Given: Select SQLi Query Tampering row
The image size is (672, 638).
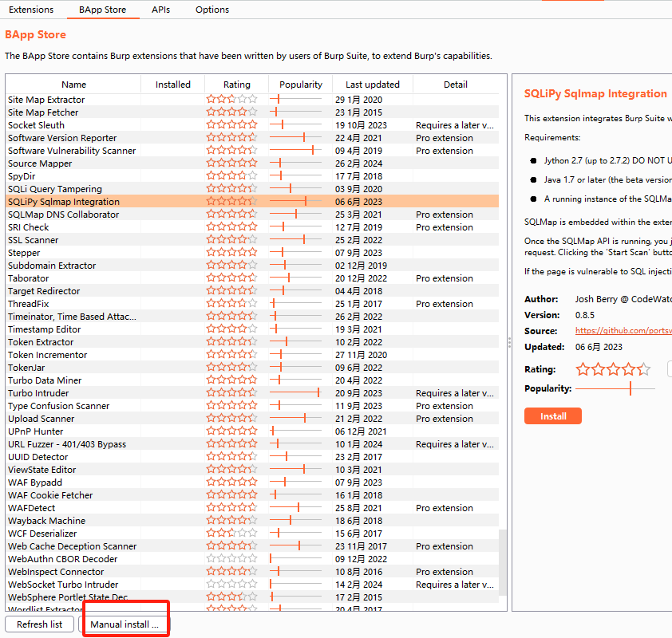Looking at the screenshot, I should tap(252, 189).
